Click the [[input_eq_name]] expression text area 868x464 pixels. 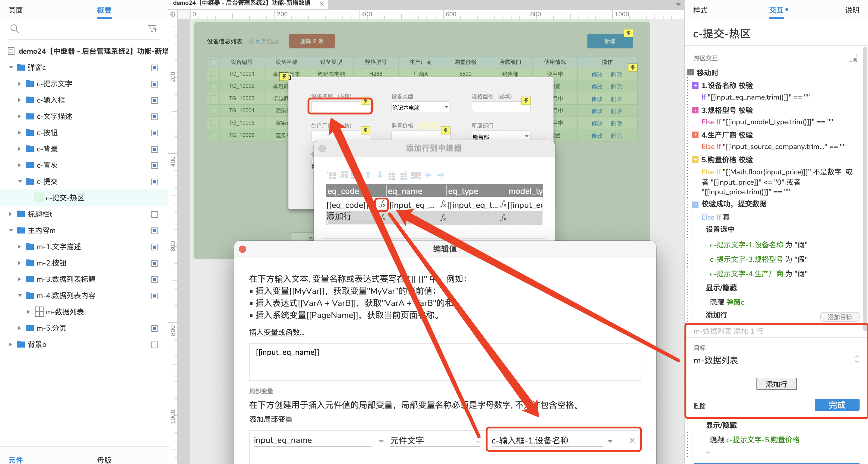tap(445, 362)
